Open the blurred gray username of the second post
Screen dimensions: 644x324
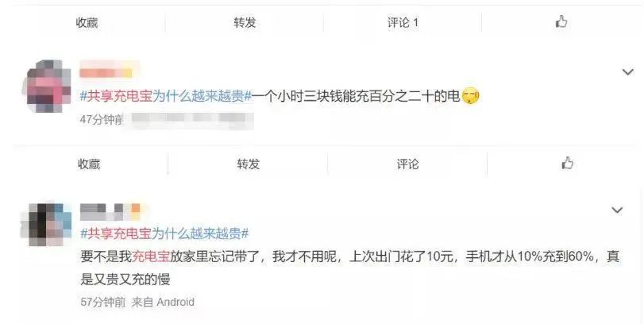coord(110,210)
